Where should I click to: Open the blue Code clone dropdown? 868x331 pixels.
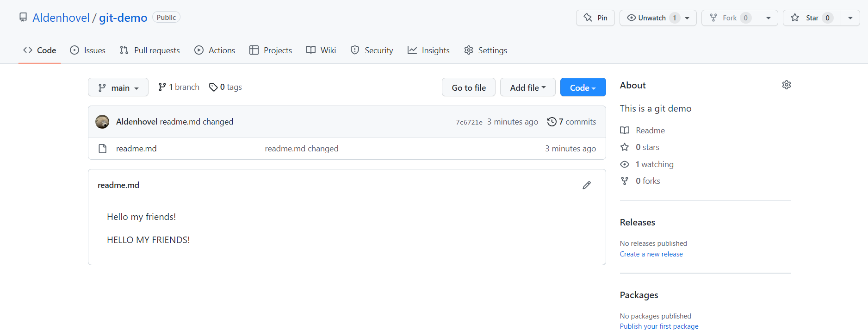click(583, 87)
